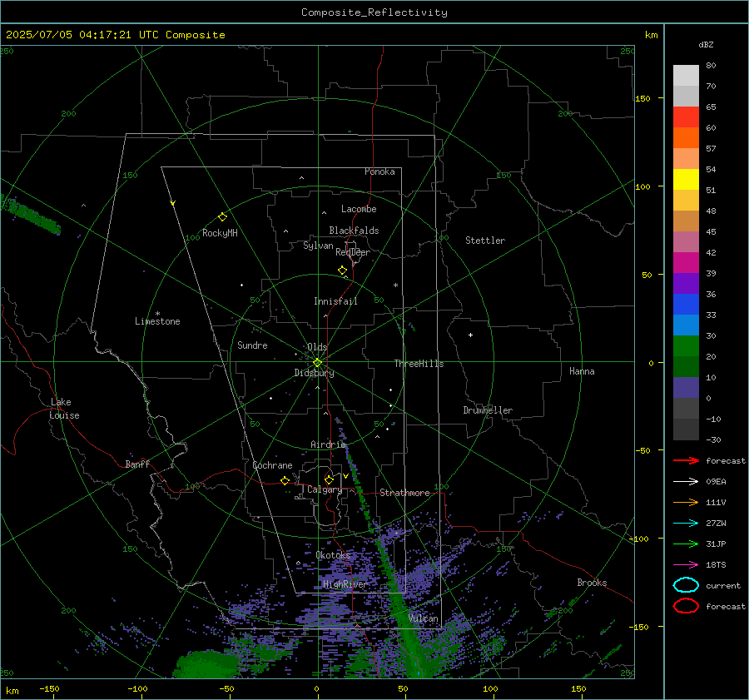Click the Calgary city label

tap(325, 489)
